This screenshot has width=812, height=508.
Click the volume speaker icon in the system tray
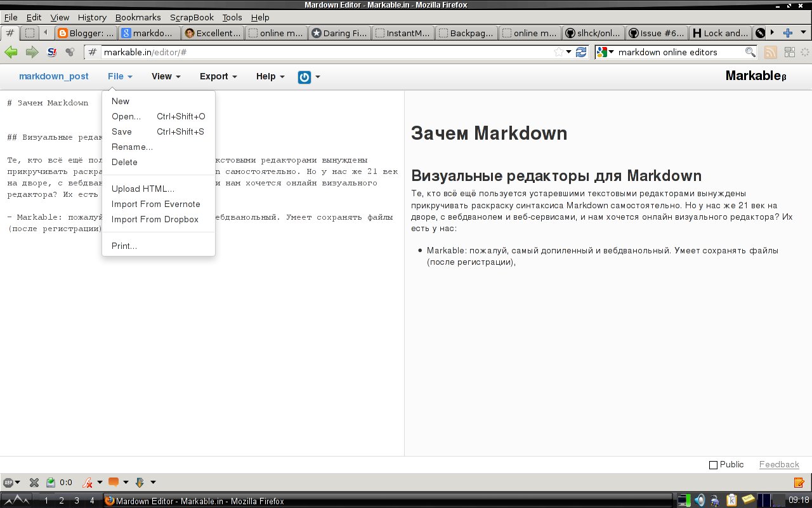click(700, 500)
